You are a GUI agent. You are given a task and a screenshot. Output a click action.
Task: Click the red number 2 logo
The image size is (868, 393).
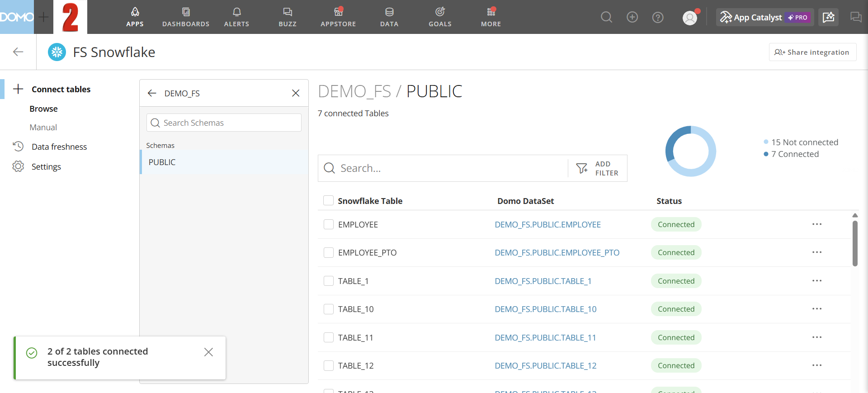(70, 17)
